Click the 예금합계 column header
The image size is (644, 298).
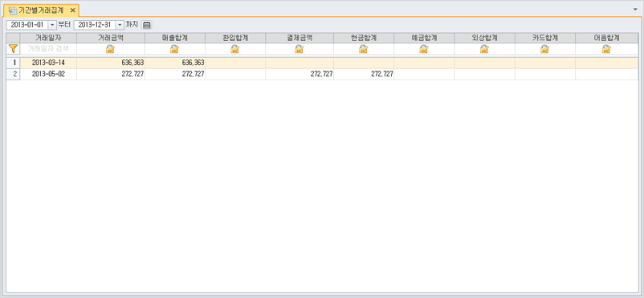[424, 39]
